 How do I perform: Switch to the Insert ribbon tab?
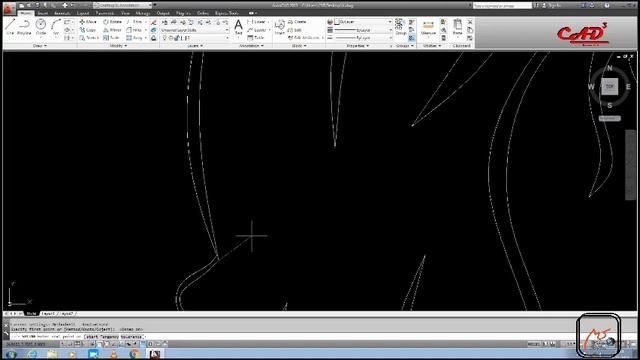pyautogui.click(x=42, y=13)
